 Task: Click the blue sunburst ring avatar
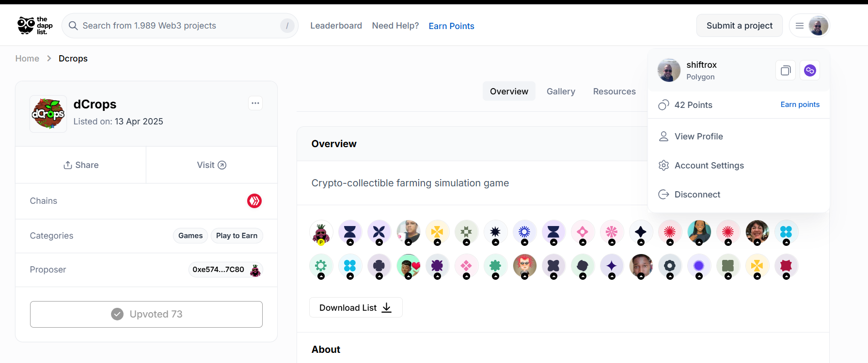point(524,232)
